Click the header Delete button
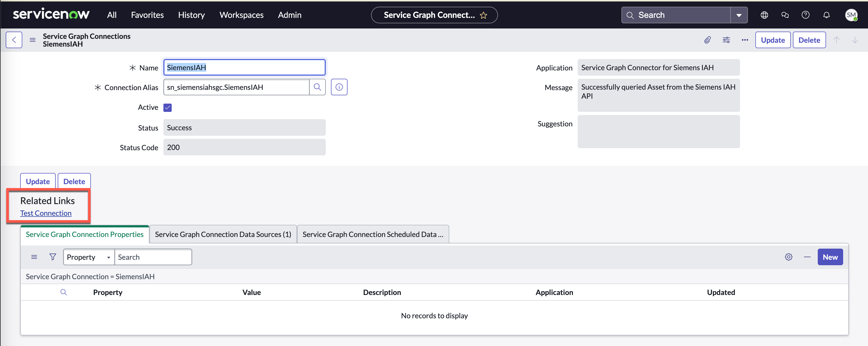Viewport: 868px width, 346px height. tap(809, 40)
